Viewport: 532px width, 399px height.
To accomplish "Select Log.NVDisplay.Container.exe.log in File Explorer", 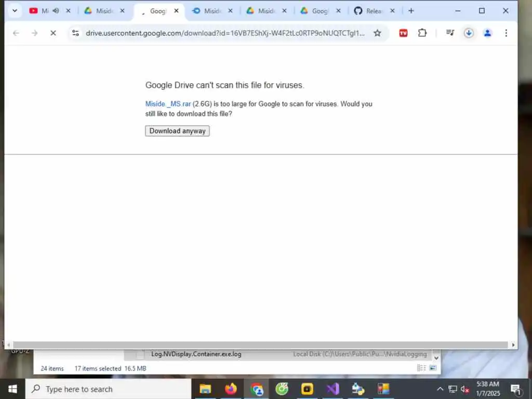I will 196,354.
